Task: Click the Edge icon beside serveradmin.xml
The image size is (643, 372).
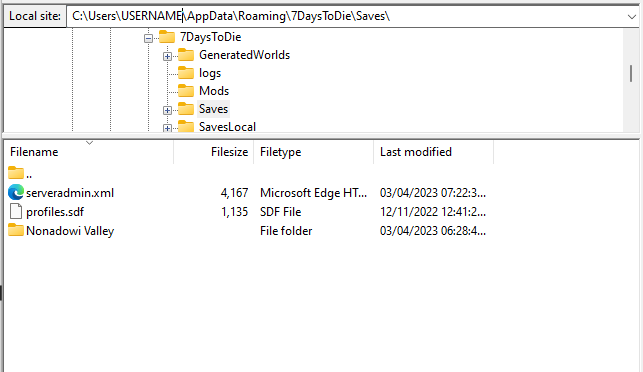Action: (16, 192)
